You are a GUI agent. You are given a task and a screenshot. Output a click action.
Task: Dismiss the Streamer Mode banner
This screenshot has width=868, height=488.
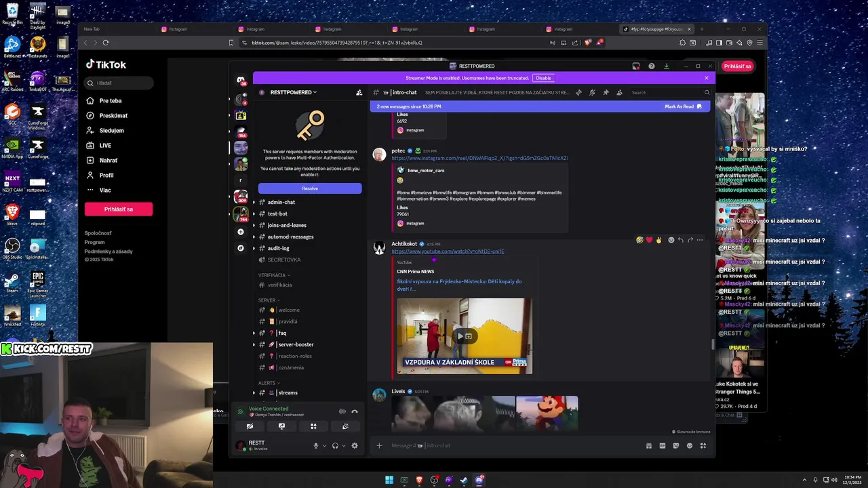pyautogui.click(x=706, y=78)
